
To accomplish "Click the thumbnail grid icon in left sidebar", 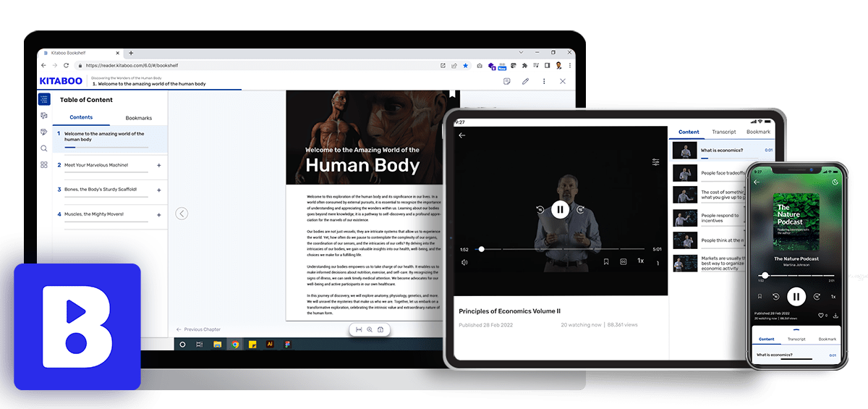I will pyautogui.click(x=44, y=165).
